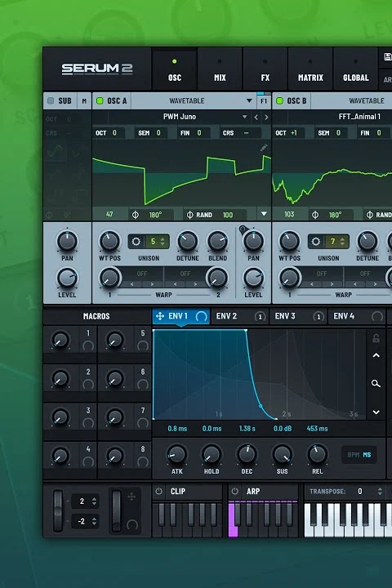Screen dimensions: 392x588
Task: Click the ENV 1 DEC knob
Action: [247, 455]
